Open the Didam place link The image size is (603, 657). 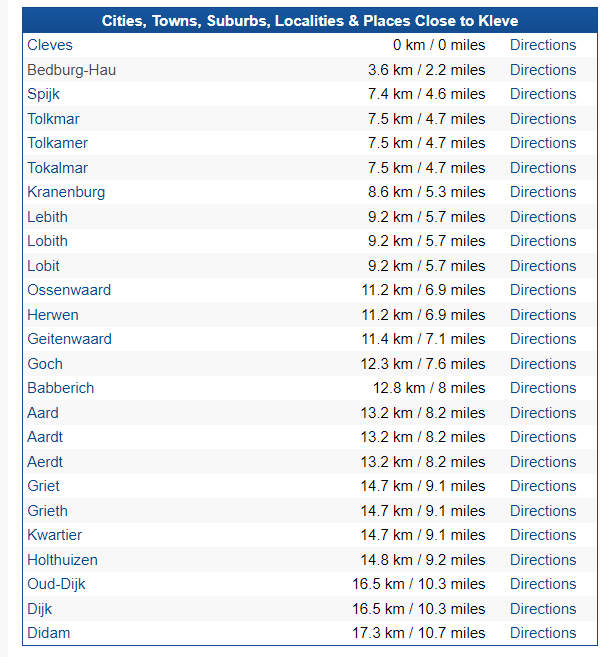[49, 633]
